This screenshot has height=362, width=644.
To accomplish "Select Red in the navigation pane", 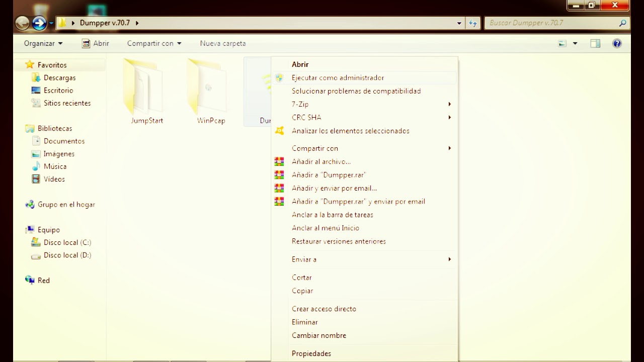I will [x=43, y=281].
